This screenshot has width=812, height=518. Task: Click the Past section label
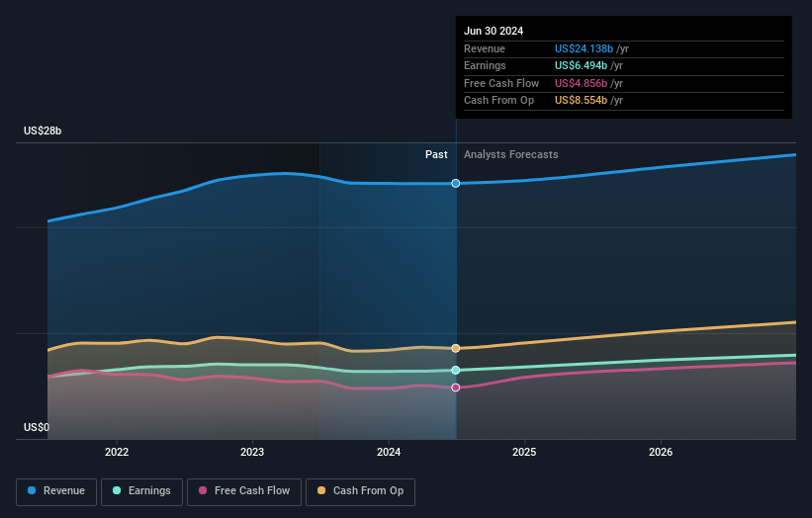[x=436, y=154]
